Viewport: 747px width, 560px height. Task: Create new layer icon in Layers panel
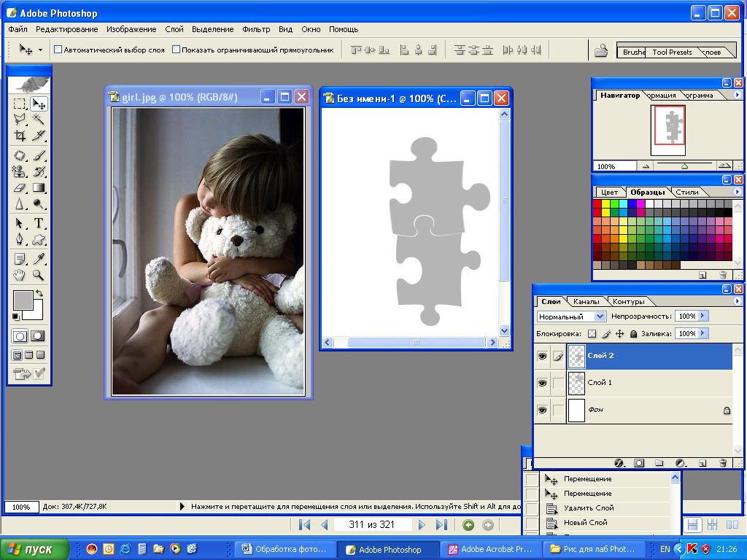(703, 463)
